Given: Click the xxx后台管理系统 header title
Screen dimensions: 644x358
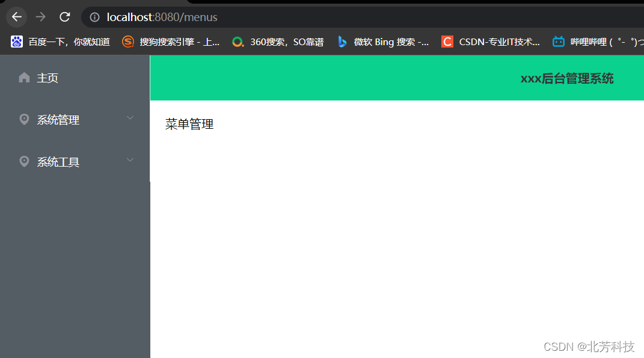Looking at the screenshot, I should 566,78.
